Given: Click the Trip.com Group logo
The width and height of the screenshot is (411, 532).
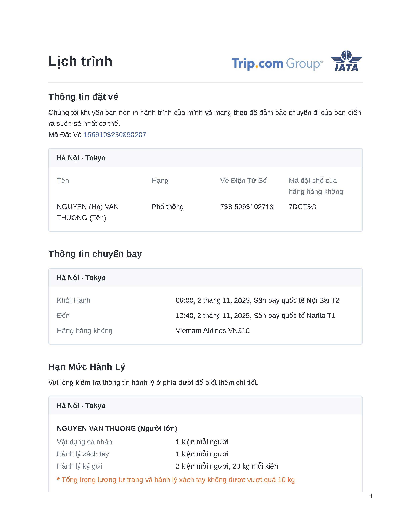Looking at the screenshot, I should tap(277, 64).
